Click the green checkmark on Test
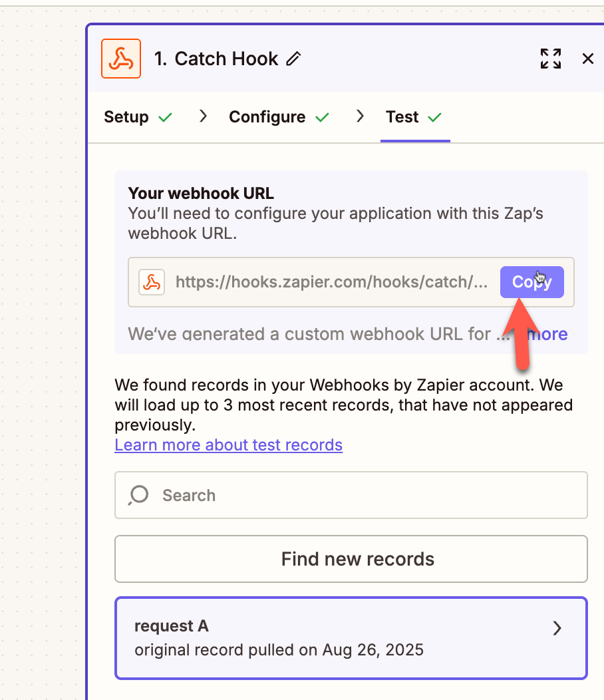Viewport: 604px width, 700px height. pyautogui.click(x=436, y=116)
